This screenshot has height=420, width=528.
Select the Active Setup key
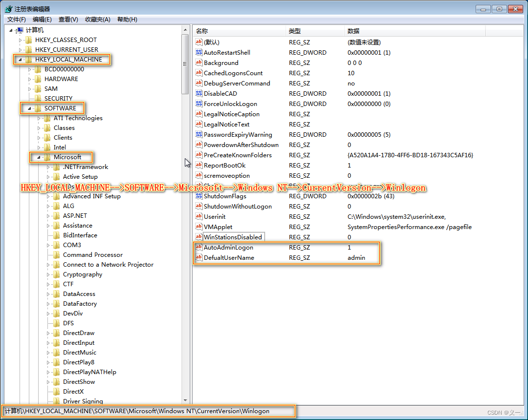80,176
